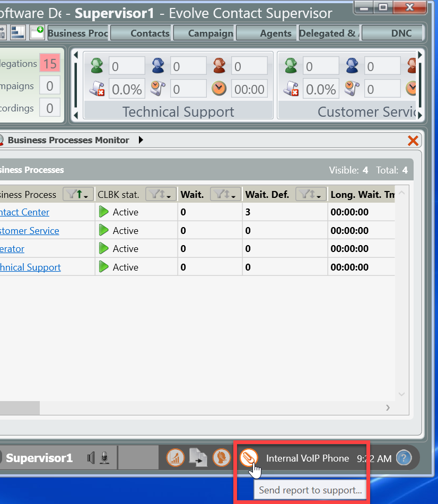Click the add new window icon

37,32
